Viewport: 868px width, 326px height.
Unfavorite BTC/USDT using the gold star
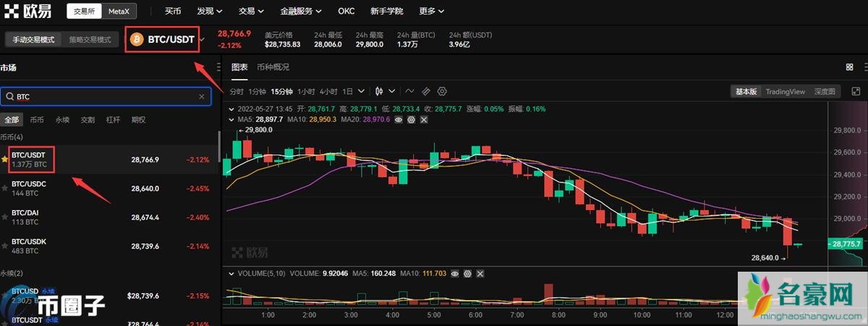pyautogui.click(x=4, y=159)
